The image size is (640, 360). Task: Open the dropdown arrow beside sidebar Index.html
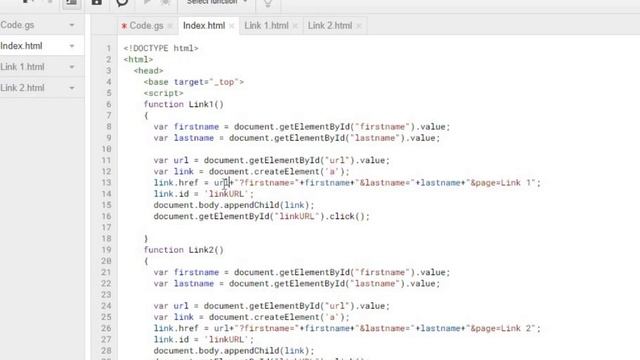pyautogui.click(x=72, y=46)
